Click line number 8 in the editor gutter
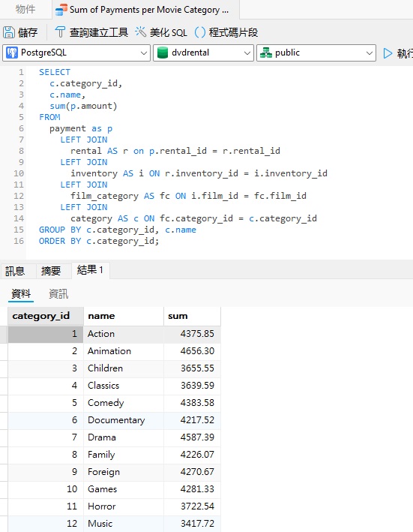Screen dimensions: 413x532 pos(21,151)
